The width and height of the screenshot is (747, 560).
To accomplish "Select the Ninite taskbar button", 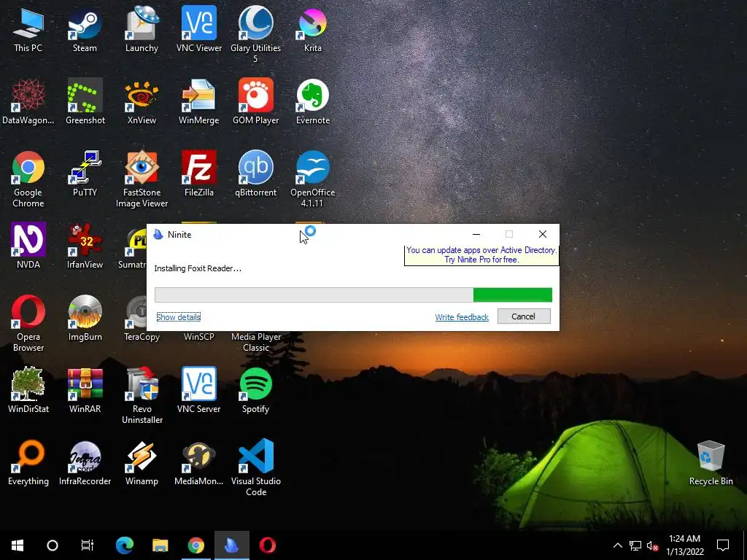I will pos(231,545).
